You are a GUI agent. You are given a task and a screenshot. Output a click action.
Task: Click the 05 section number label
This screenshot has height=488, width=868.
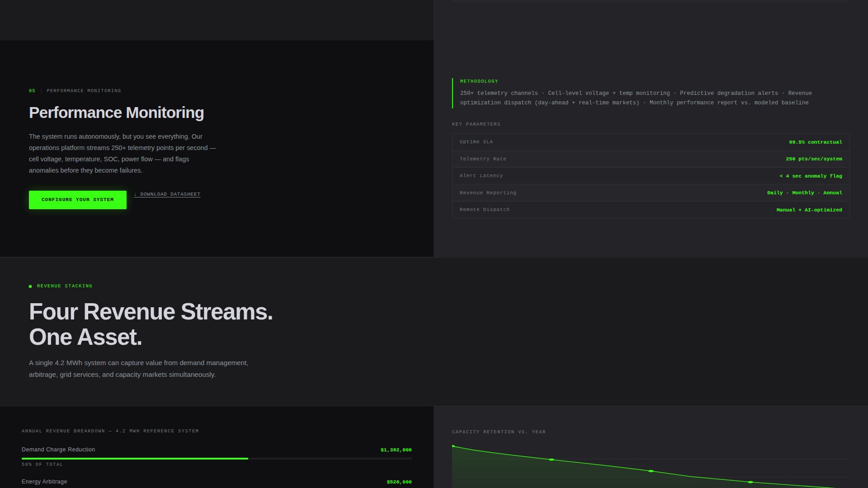[32, 91]
